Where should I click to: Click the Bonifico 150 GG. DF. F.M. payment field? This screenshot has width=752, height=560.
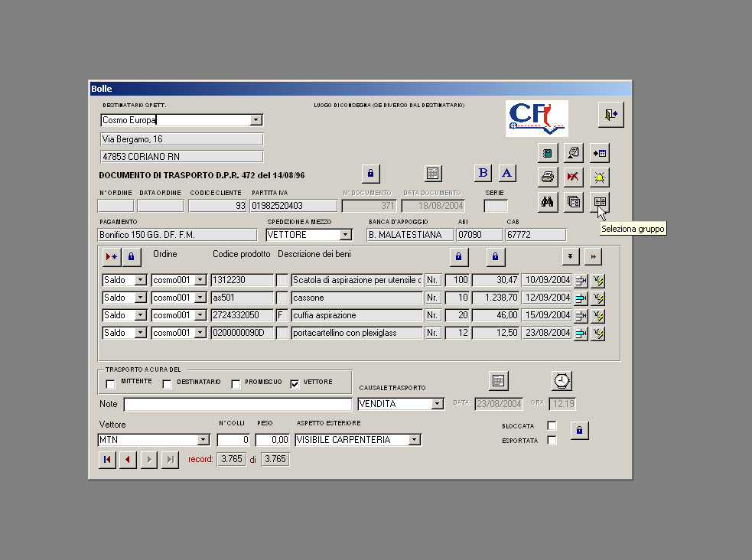(177, 235)
